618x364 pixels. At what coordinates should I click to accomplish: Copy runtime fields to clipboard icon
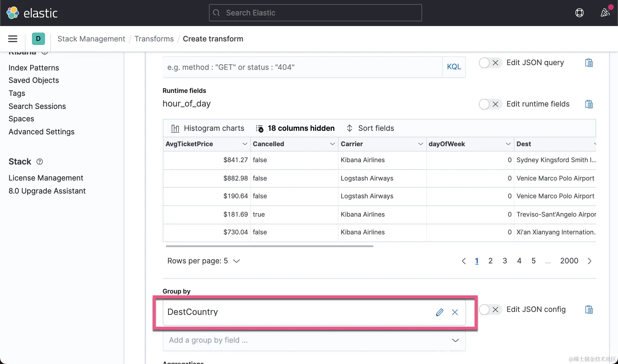tap(589, 104)
